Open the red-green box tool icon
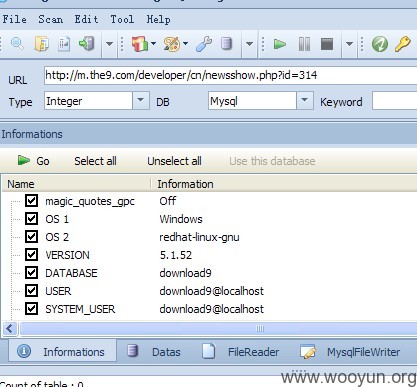Screen dimensions: 417x387 (x=140, y=44)
